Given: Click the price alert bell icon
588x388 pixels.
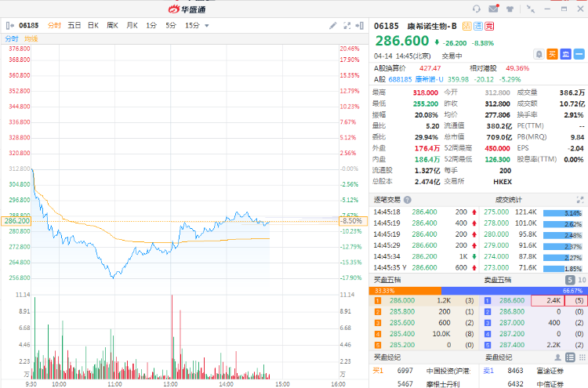Looking at the screenshot, I should click(x=539, y=54).
